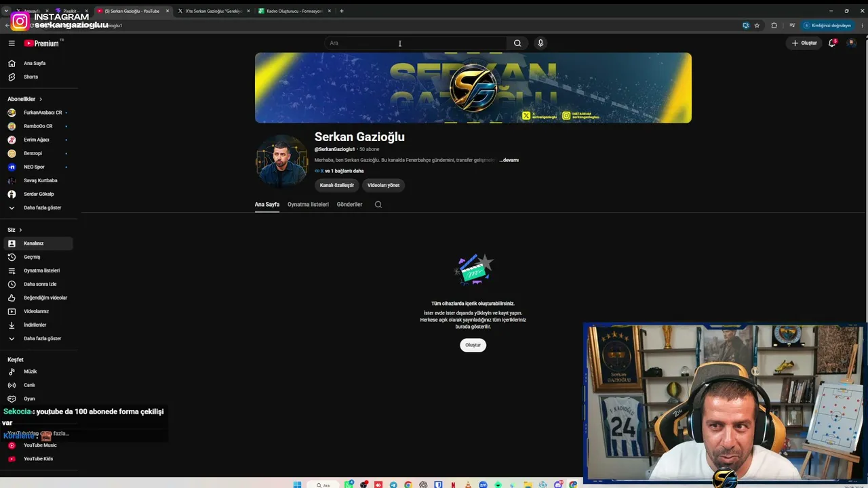Open Daha sonra izle in the sidebar
The height and width of the screenshot is (488, 868).
[x=39, y=284]
